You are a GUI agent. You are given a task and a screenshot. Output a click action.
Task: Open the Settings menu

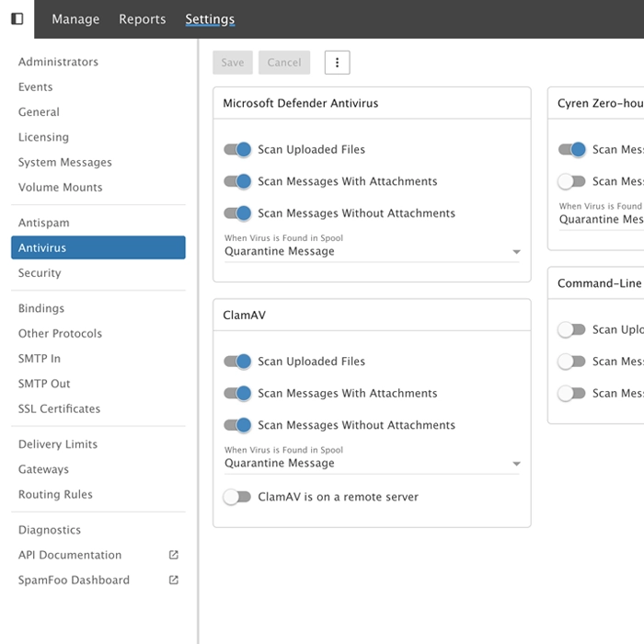[x=210, y=19]
